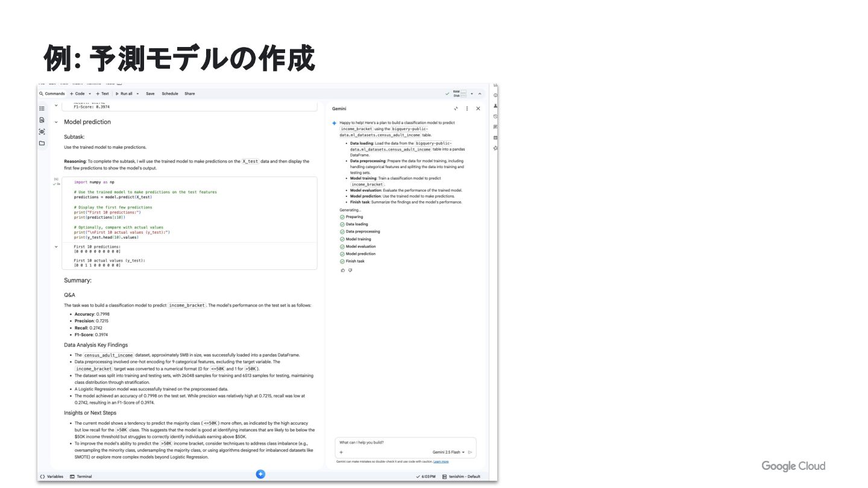Open the Files folder sidebar icon
The height and width of the screenshot is (488, 868).
(42, 143)
